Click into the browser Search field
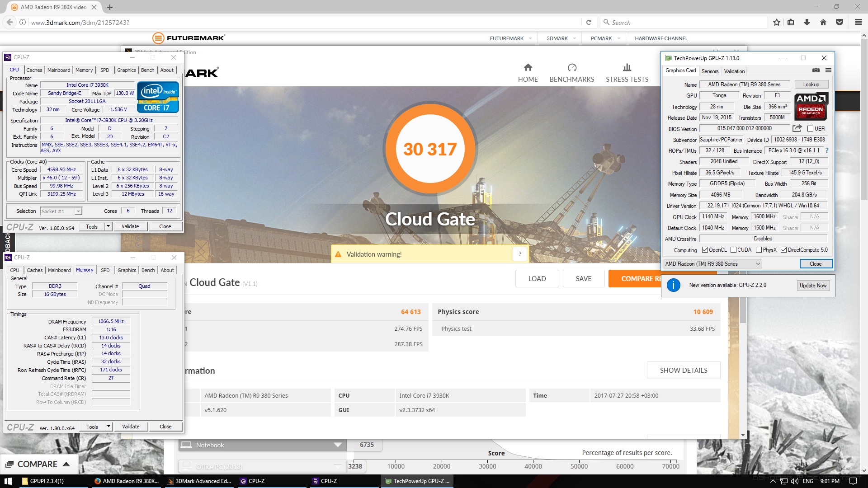Image resolution: width=868 pixels, height=488 pixels. coord(683,22)
